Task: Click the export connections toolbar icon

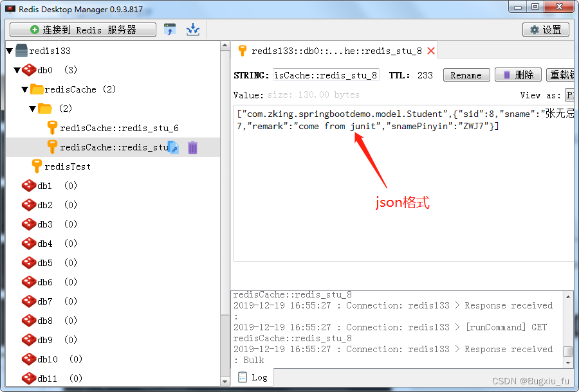Action: click(170, 30)
